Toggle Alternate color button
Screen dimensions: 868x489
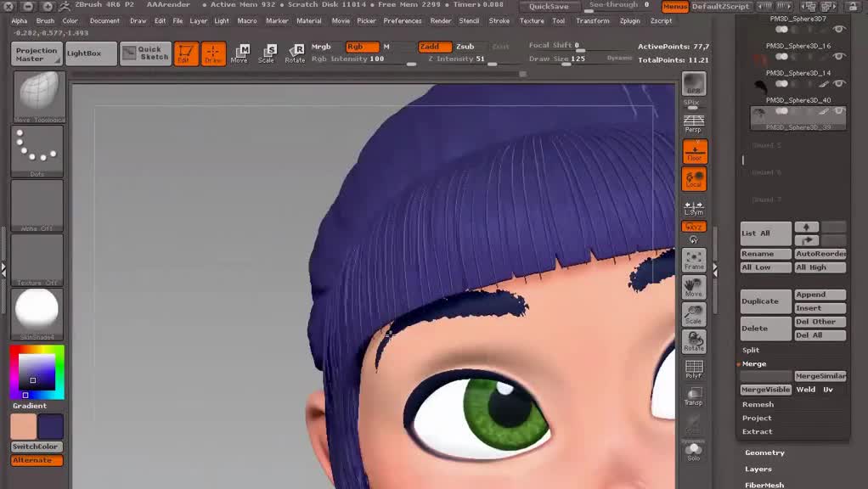(x=37, y=460)
